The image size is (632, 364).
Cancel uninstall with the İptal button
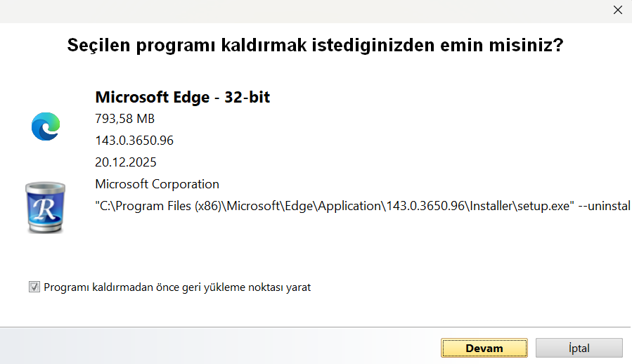pyautogui.click(x=579, y=348)
